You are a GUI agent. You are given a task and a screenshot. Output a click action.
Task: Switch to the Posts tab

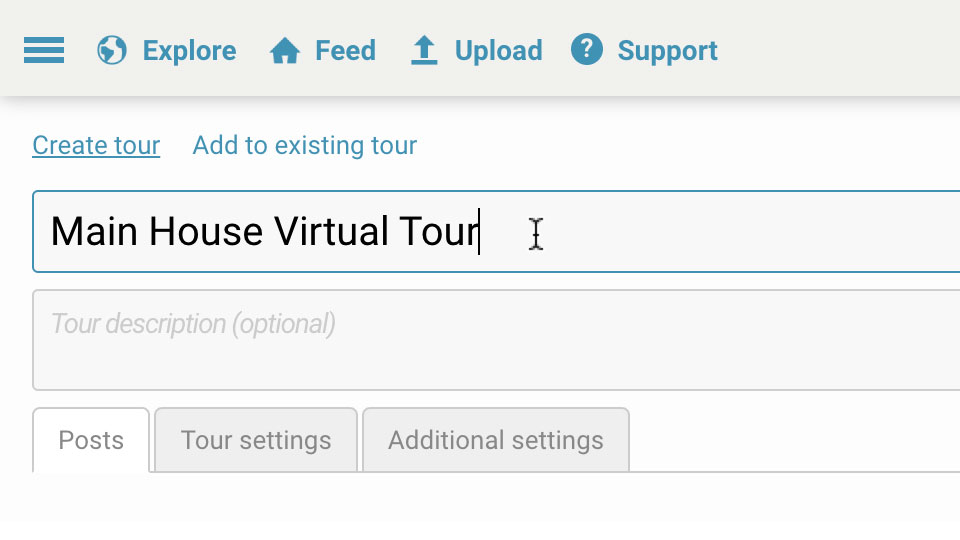[x=91, y=440]
